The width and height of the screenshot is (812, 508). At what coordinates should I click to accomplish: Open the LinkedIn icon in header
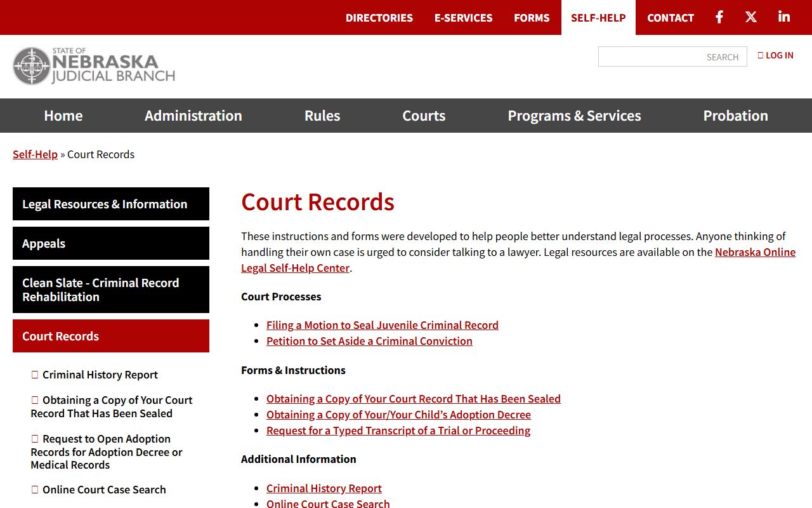pos(784,17)
